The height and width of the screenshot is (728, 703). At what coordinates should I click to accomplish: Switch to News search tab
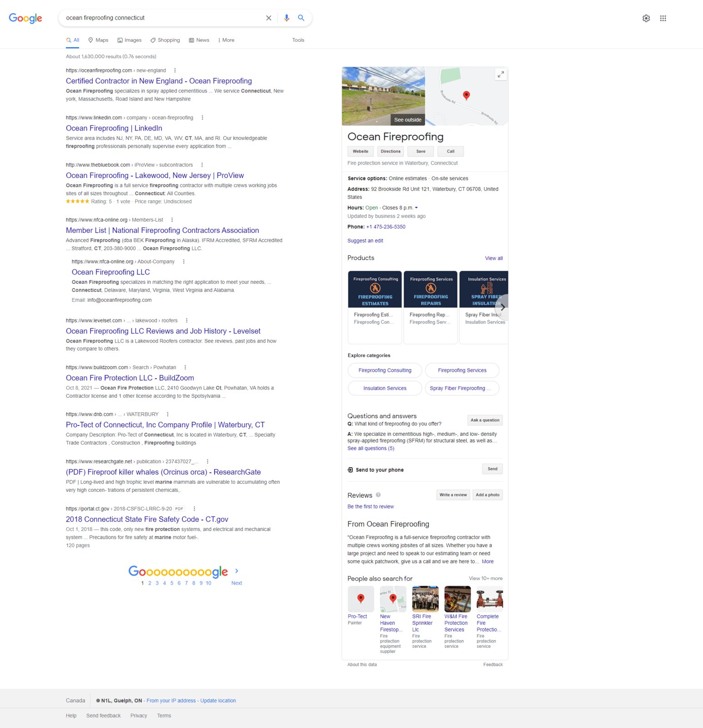tap(199, 40)
